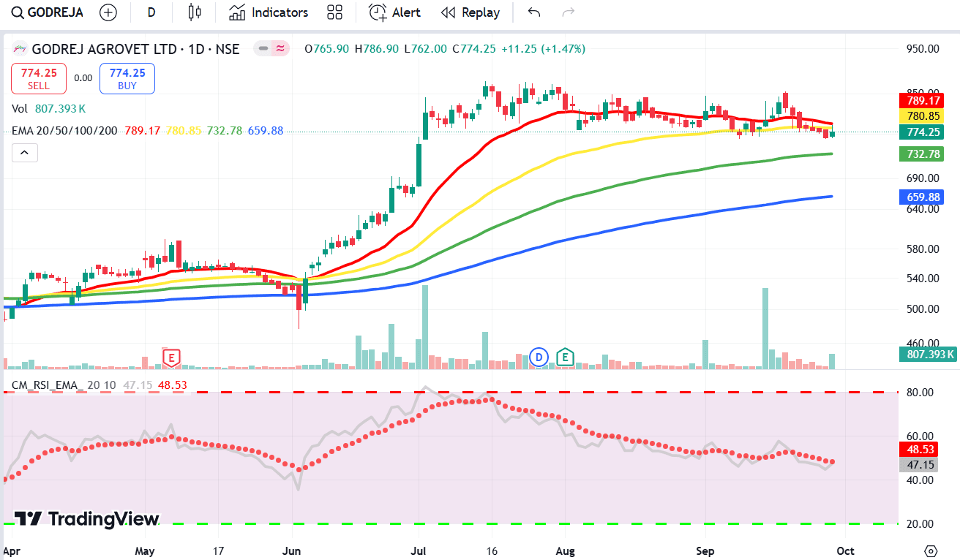The height and width of the screenshot is (560, 960).
Task: Click the Oct label on time axis
Action: 845,550
